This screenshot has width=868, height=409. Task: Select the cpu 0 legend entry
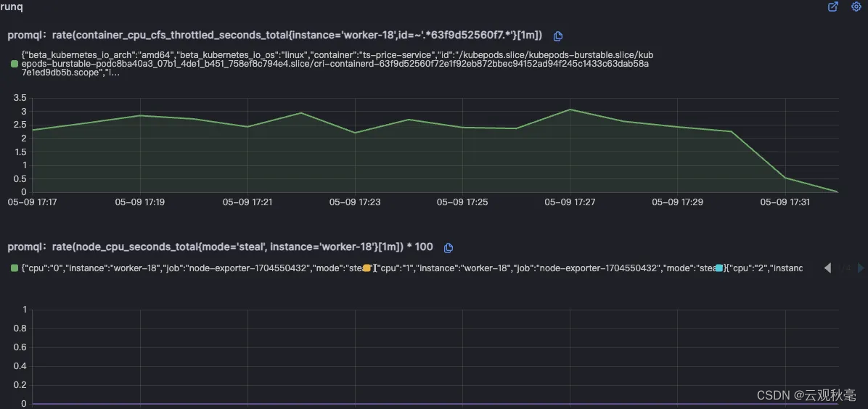[192, 268]
